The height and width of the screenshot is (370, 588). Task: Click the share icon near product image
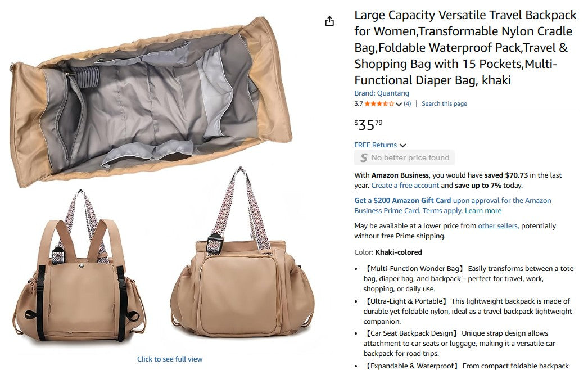[329, 21]
